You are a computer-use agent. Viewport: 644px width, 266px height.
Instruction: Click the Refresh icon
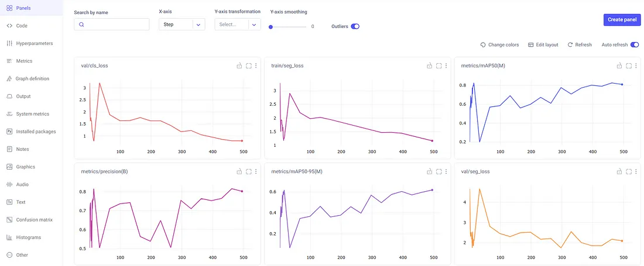pyautogui.click(x=570, y=45)
